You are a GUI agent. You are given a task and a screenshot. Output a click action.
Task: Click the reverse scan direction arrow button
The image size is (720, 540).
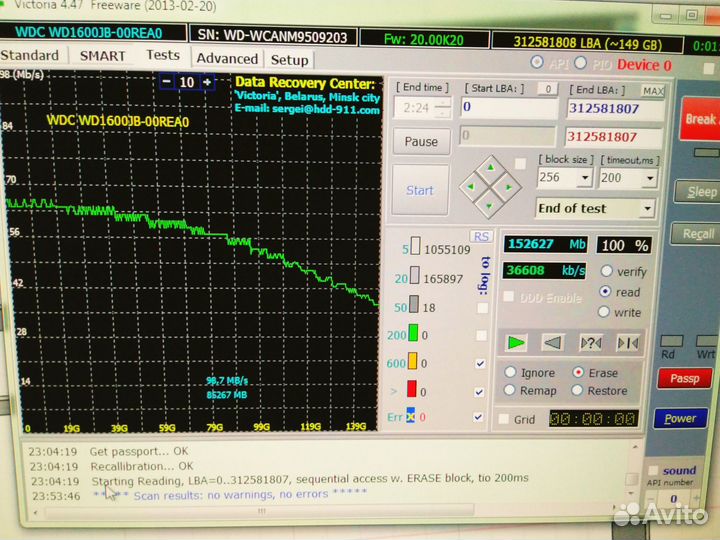552,343
